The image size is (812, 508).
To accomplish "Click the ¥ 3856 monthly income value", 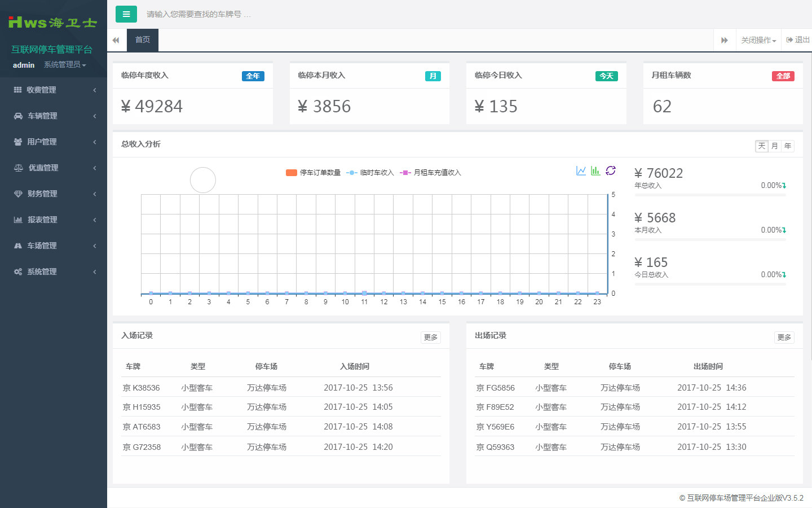I will [x=324, y=106].
